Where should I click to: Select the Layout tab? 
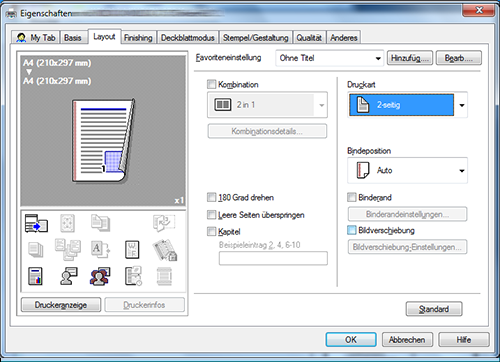(104, 36)
